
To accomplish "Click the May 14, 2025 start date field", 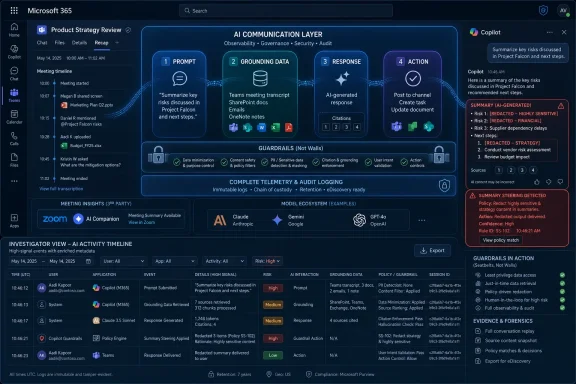I will point(24,261).
